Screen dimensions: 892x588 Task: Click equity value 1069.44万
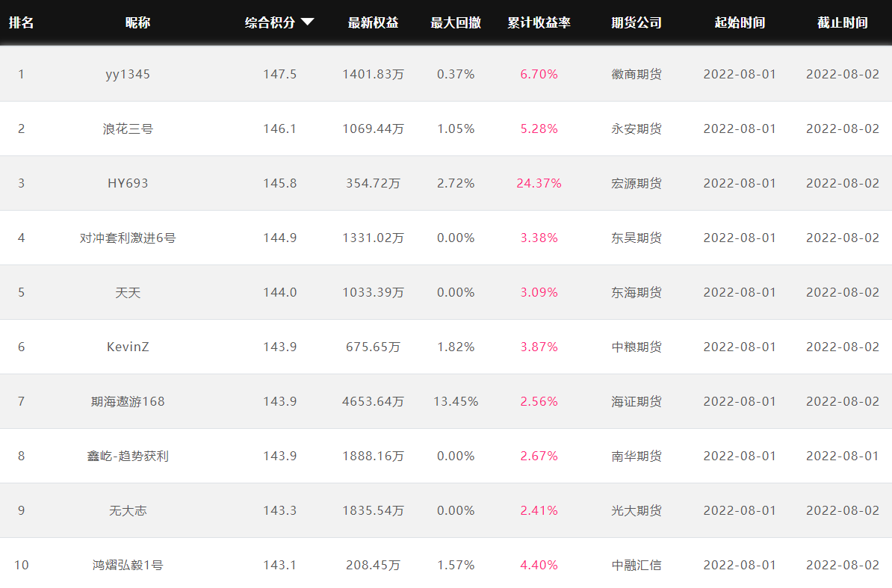coord(374,129)
